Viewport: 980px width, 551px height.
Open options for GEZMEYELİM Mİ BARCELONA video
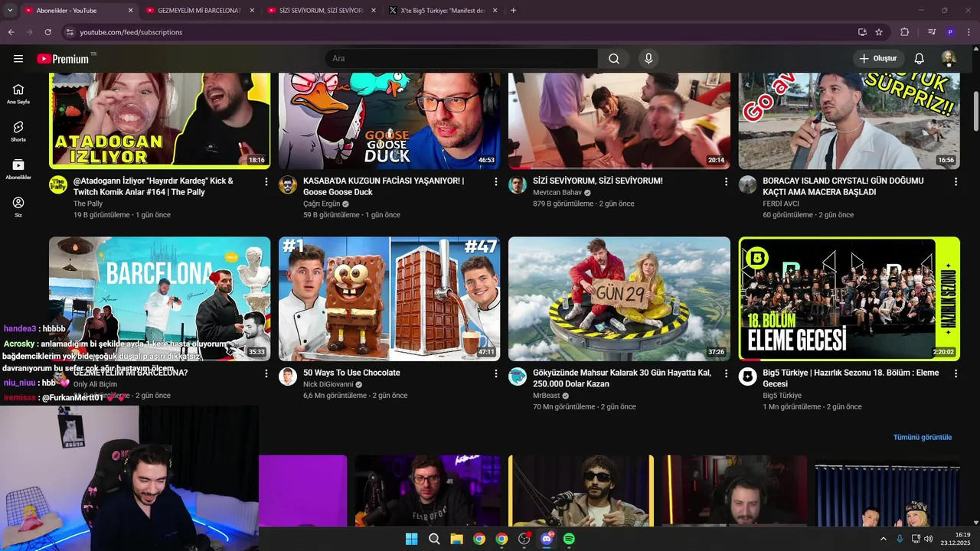point(266,373)
